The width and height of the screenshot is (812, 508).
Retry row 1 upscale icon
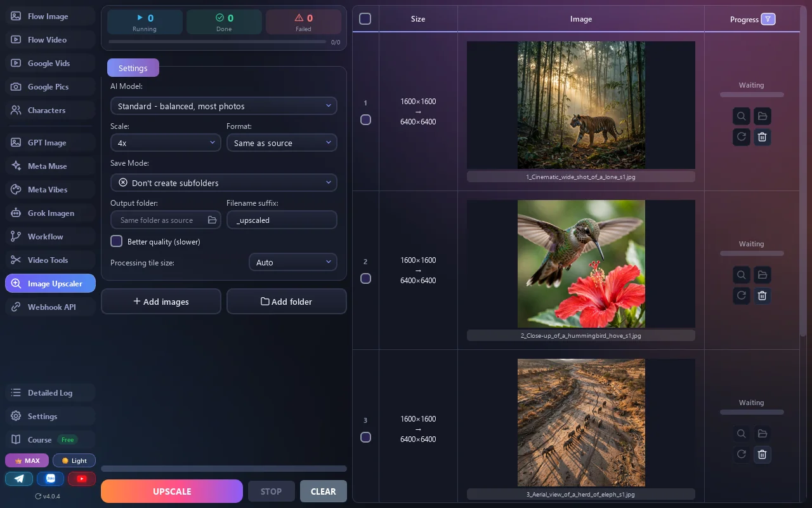click(741, 137)
